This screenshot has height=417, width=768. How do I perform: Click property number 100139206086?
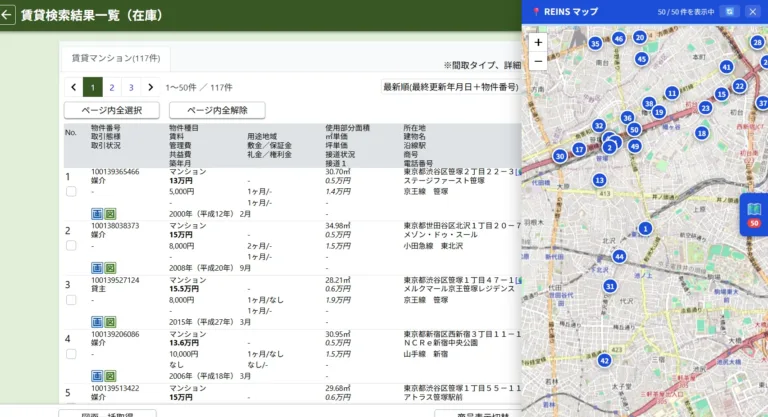pos(115,334)
